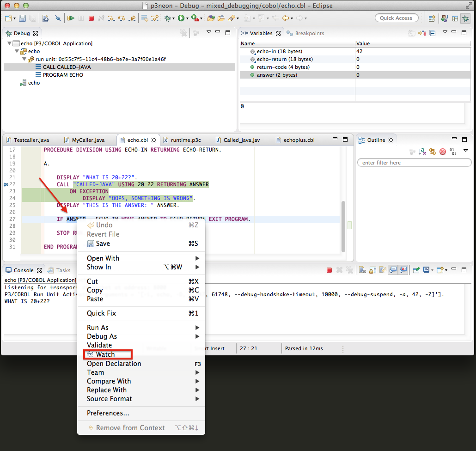Viewport: 476px width, 451px height.
Task: Switch to echoplus.cbl editor tab
Action: (x=295, y=140)
